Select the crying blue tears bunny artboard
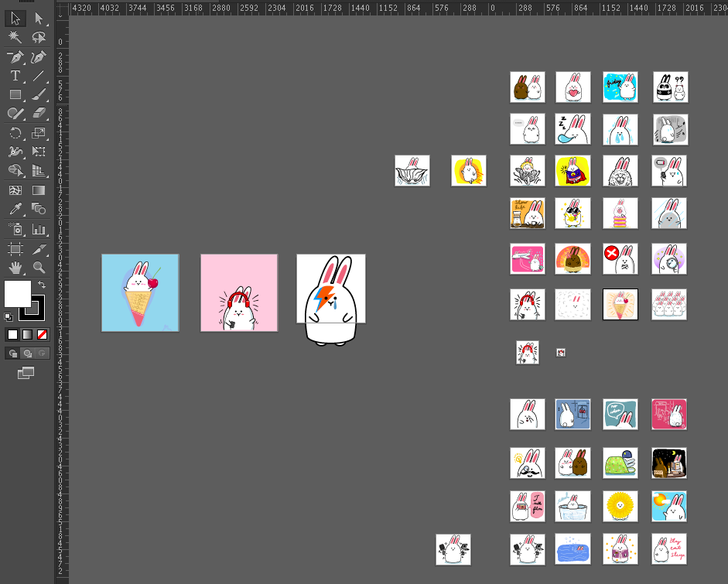Screen dimensions: 728x584 click(x=620, y=129)
